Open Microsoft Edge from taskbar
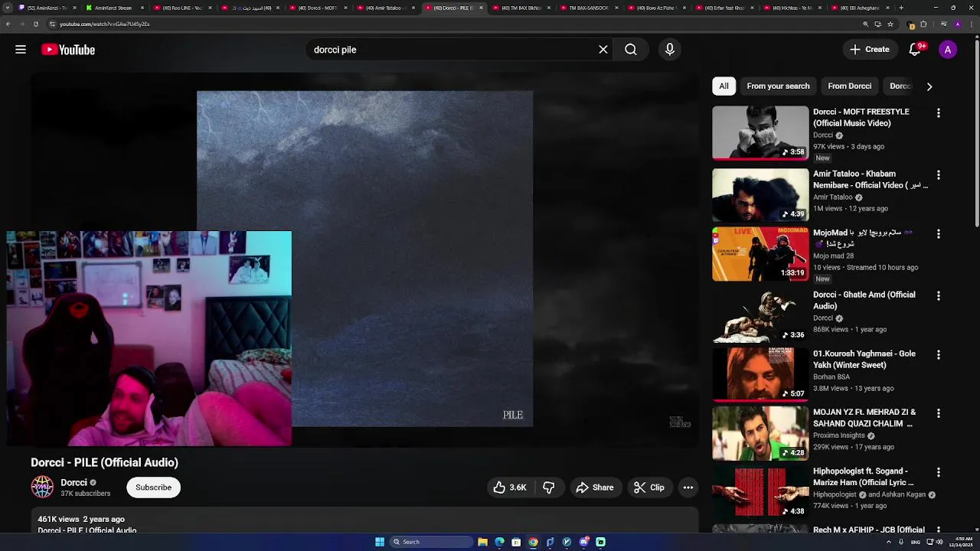The image size is (980, 551). click(499, 542)
